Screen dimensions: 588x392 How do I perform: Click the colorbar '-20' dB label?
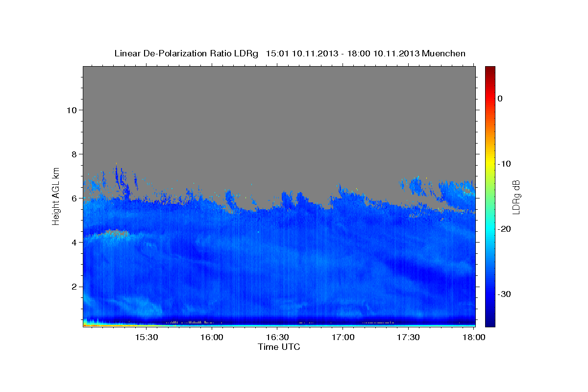504,229
